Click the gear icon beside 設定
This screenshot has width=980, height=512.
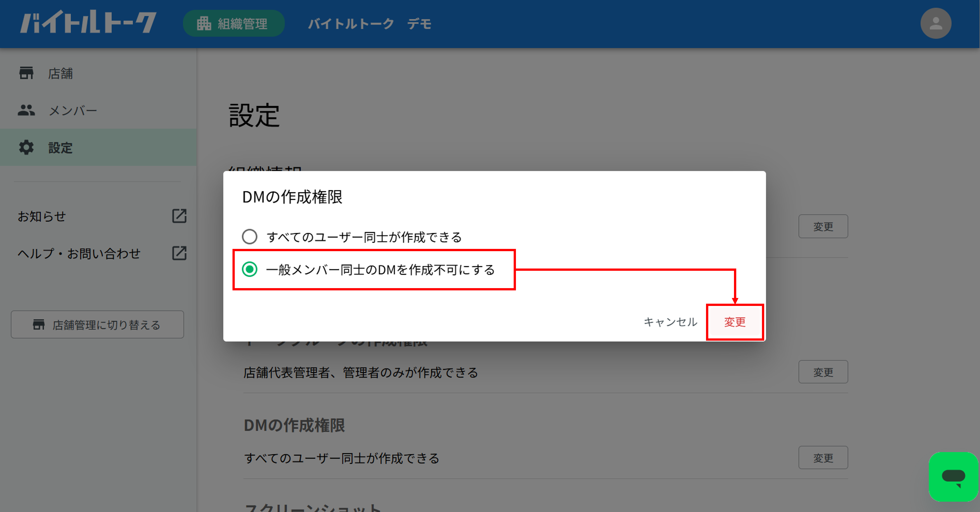(x=26, y=148)
